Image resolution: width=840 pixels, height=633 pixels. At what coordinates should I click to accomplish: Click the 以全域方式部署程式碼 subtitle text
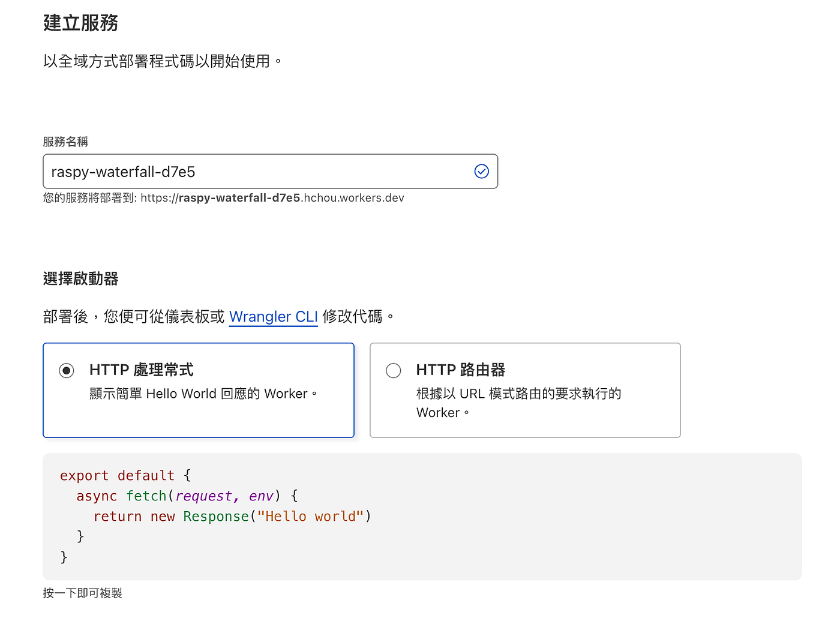tap(162, 61)
